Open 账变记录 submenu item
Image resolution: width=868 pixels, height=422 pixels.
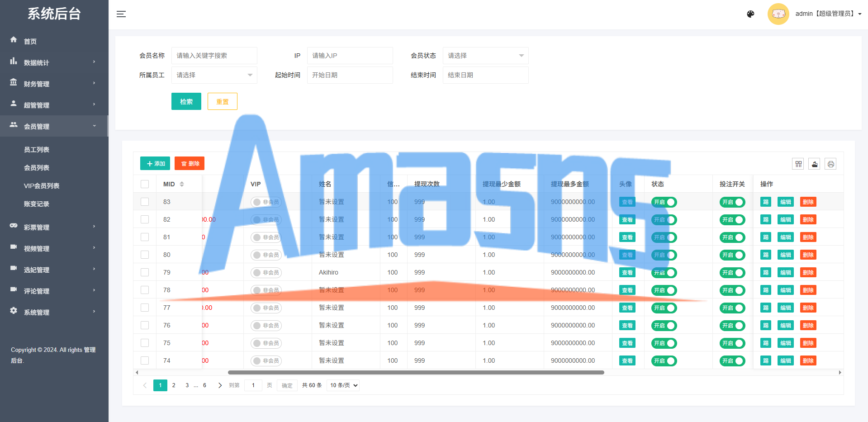point(37,204)
